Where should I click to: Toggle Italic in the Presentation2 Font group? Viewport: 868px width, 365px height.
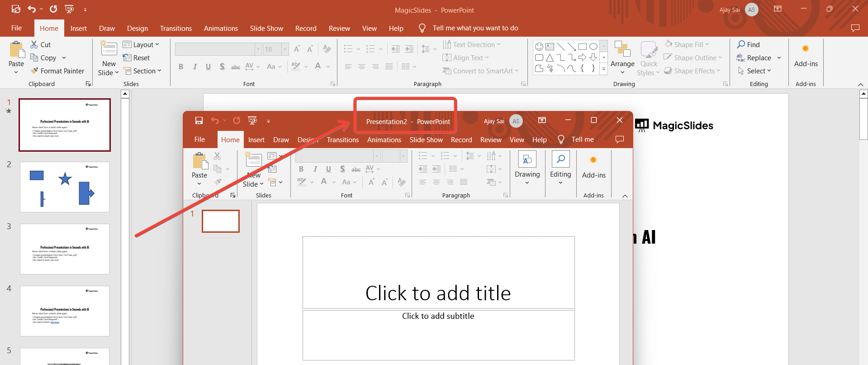315,169
